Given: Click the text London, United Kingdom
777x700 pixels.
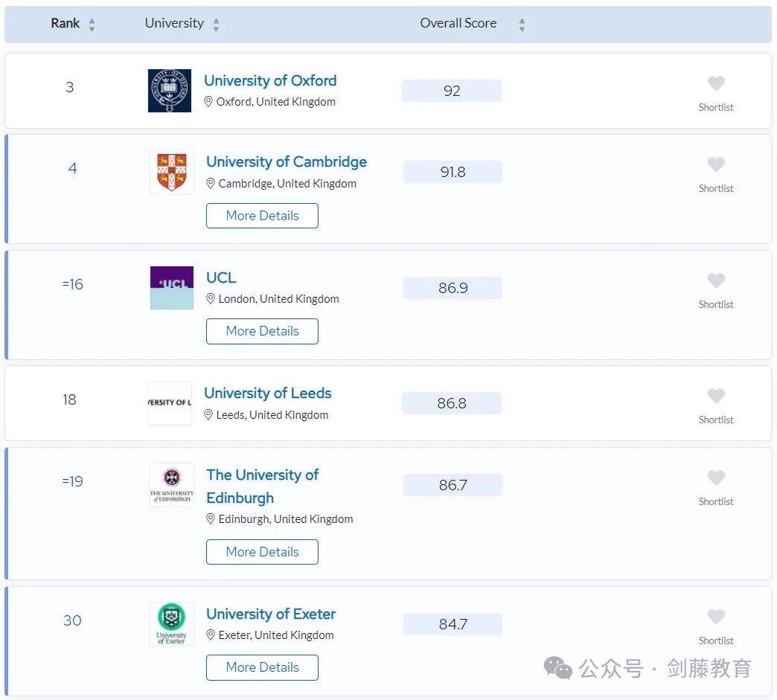Looking at the screenshot, I should [x=278, y=299].
